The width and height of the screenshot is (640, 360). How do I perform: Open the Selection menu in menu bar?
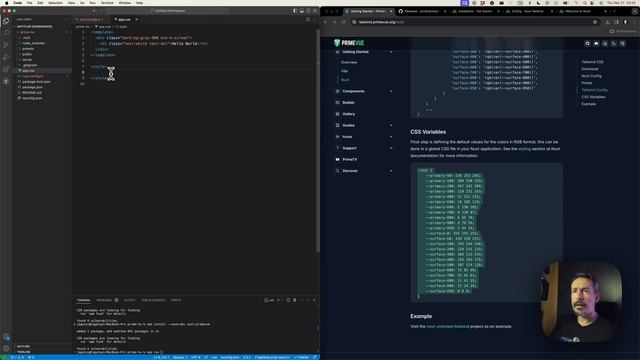(x=56, y=3)
